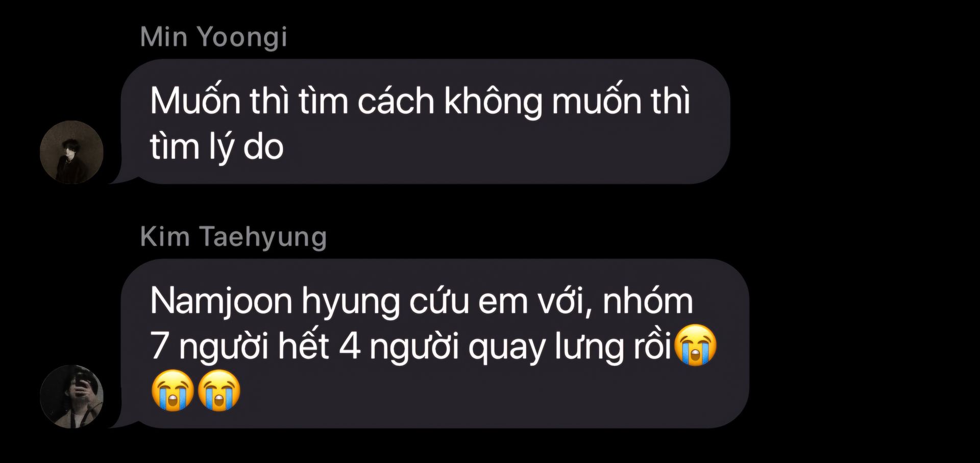Tap the first crying emoji on the last line
This screenshot has width=980, height=463.
click(173, 390)
